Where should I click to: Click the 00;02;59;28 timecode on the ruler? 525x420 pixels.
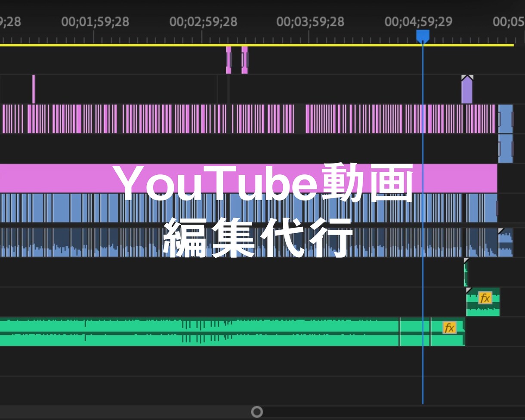point(203,22)
